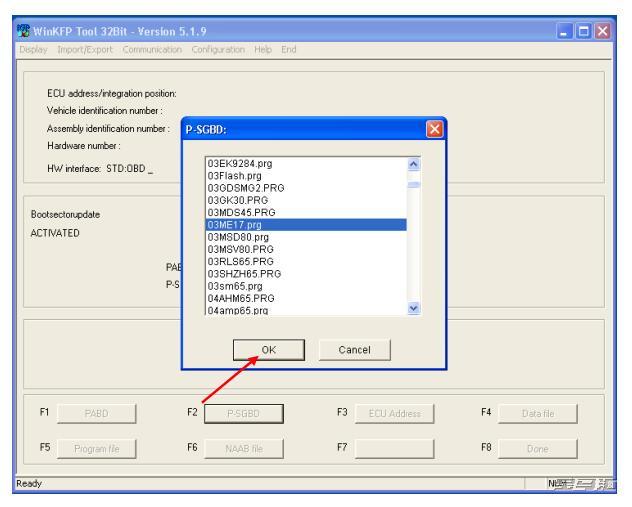Confirm selection with the OK button

pyautogui.click(x=268, y=349)
